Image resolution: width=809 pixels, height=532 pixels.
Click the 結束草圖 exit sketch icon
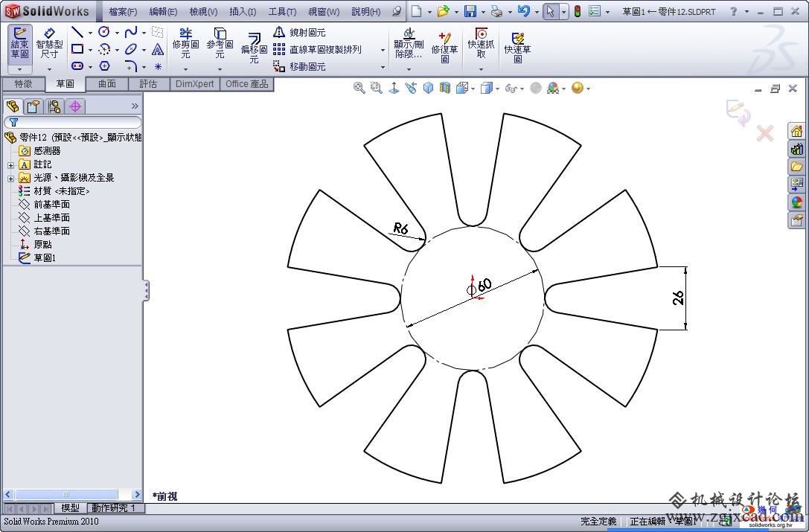tap(20, 42)
